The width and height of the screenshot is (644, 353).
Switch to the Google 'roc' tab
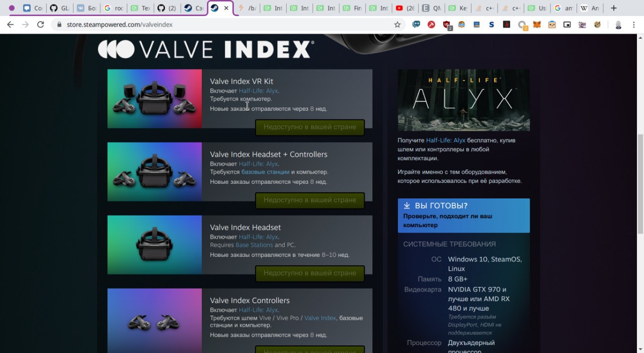click(x=113, y=8)
